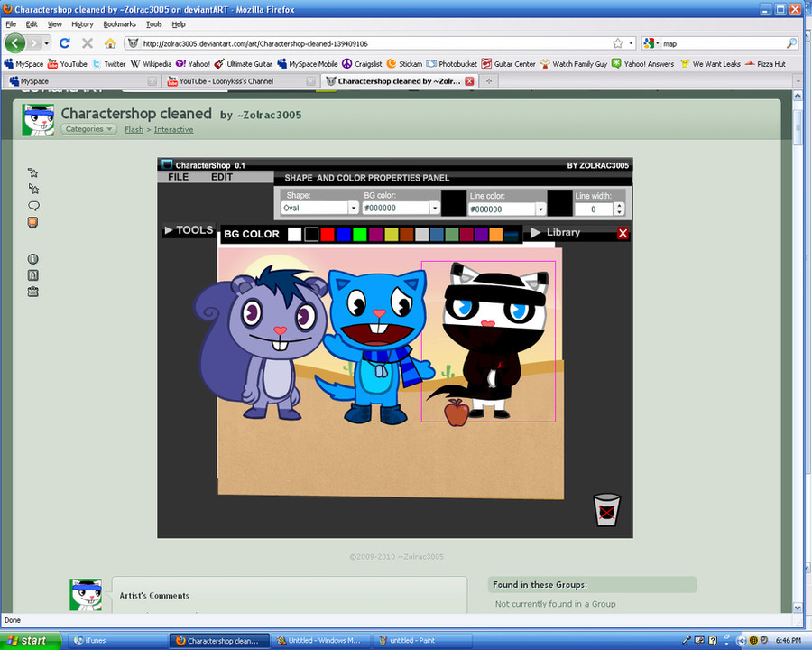Expand the Library panel
Viewport: 812px width, 650px height.
pos(555,233)
